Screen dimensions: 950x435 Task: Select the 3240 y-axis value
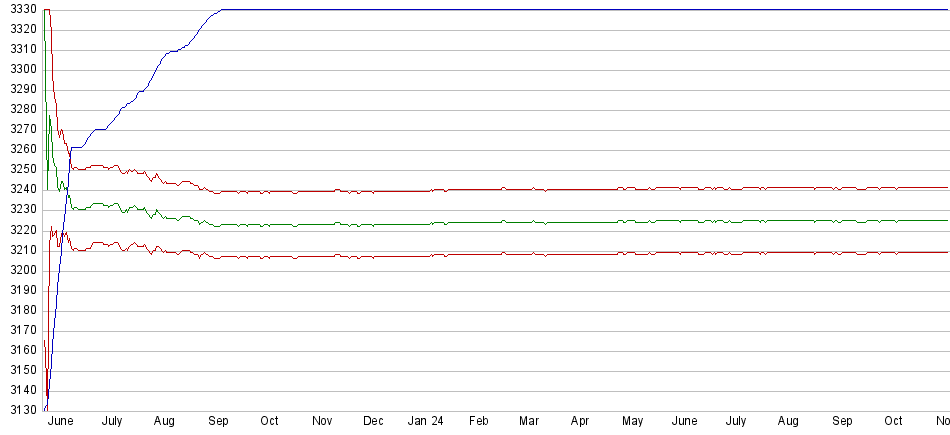pyautogui.click(x=23, y=189)
